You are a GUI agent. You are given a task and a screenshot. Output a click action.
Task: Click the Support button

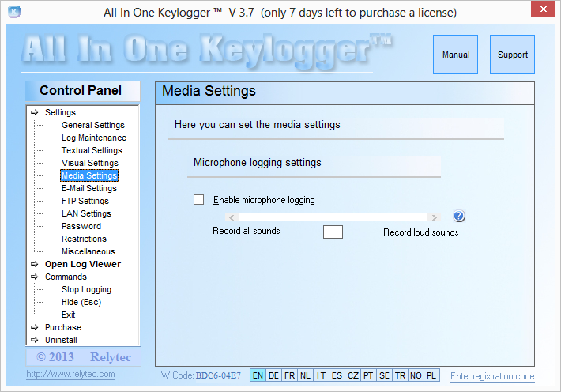(512, 55)
